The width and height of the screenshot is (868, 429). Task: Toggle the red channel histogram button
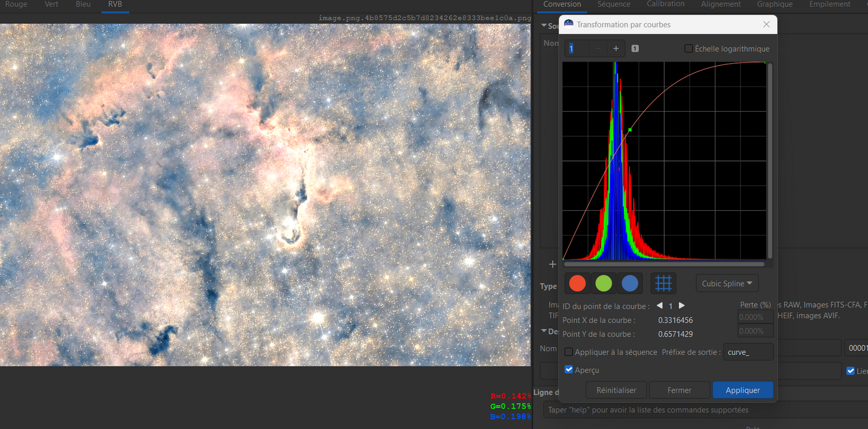click(x=578, y=283)
